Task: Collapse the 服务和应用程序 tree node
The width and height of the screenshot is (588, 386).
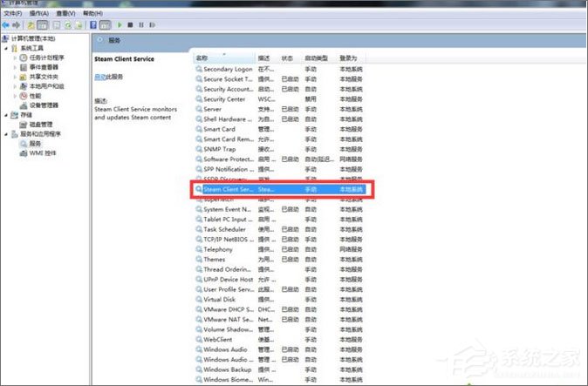Action: click(6, 134)
